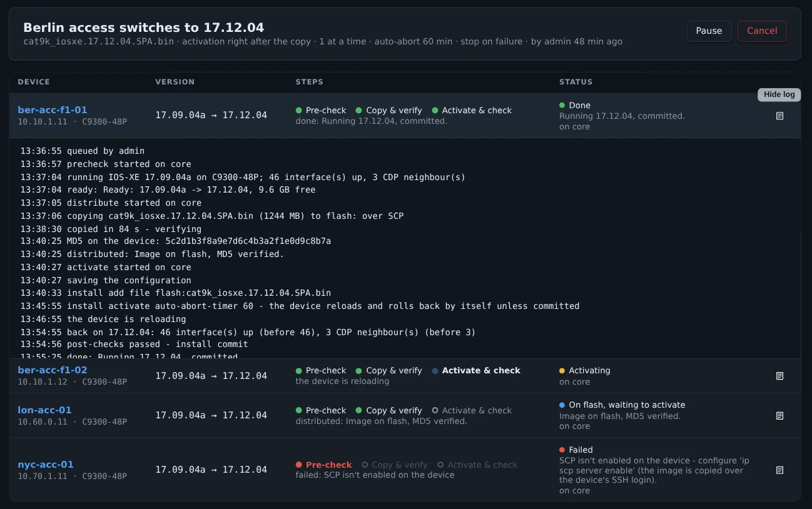Click the Done status of ber-acc-f1-01
This screenshot has height=509, width=812.
[x=575, y=105]
